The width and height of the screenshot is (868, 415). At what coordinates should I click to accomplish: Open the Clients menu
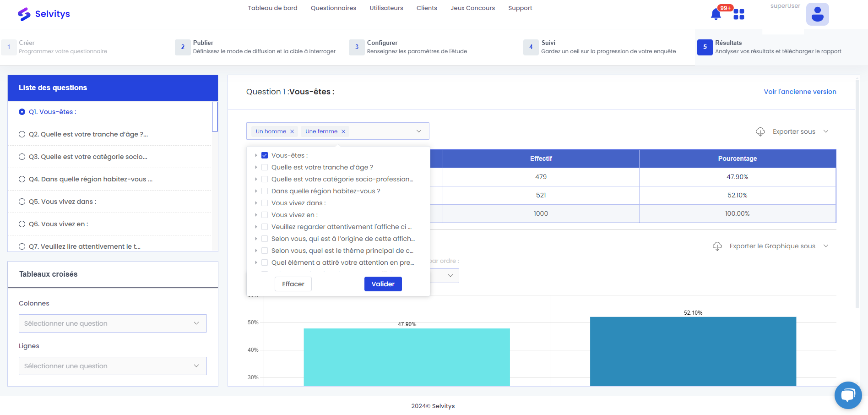click(x=427, y=8)
